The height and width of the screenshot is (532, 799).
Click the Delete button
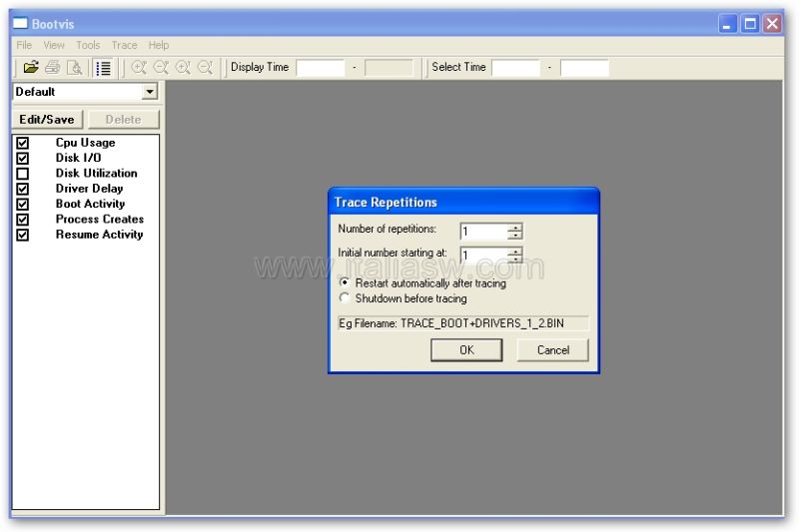point(123,119)
